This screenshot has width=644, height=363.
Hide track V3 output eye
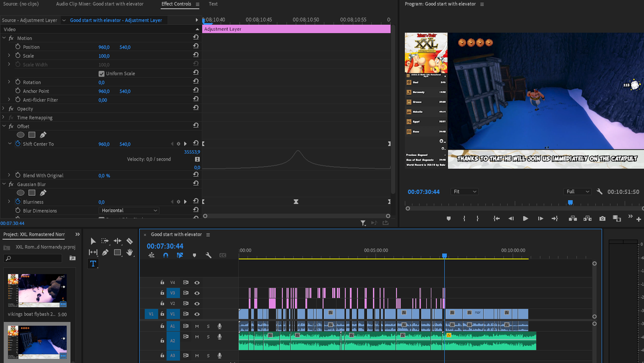[x=197, y=293]
